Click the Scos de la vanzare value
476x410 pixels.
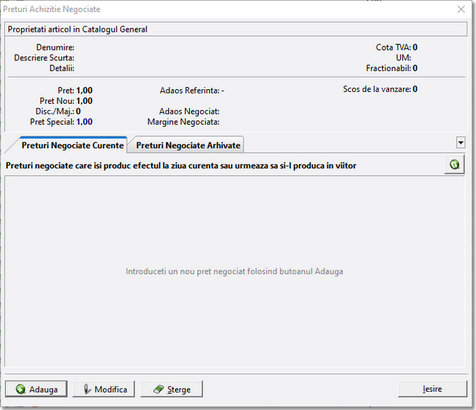coord(415,89)
